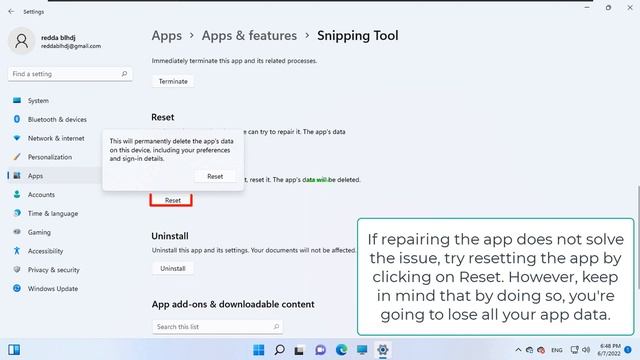Go to Apps breadcrumb
Image resolution: width=640 pixels, height=360 pixels.
(x=167, y=36)
